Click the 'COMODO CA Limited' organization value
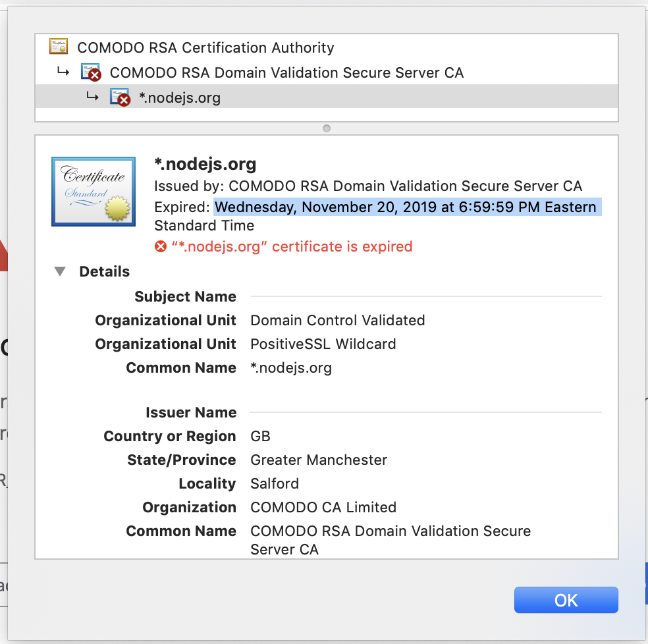 (x=323, y=507)
